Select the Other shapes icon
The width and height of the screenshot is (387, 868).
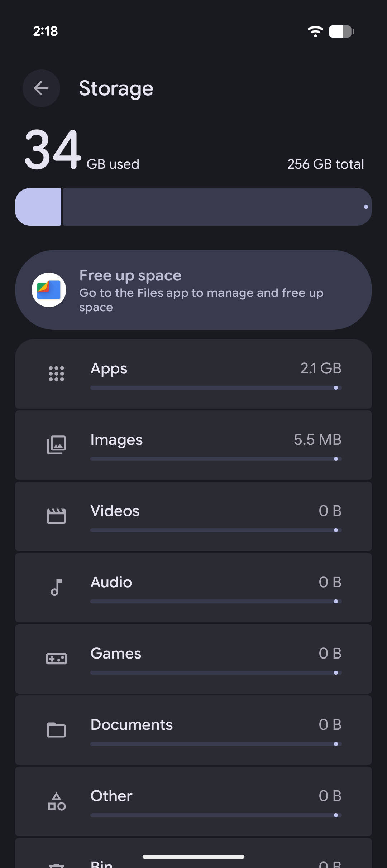pyautogui.click(x=56, y=801)
